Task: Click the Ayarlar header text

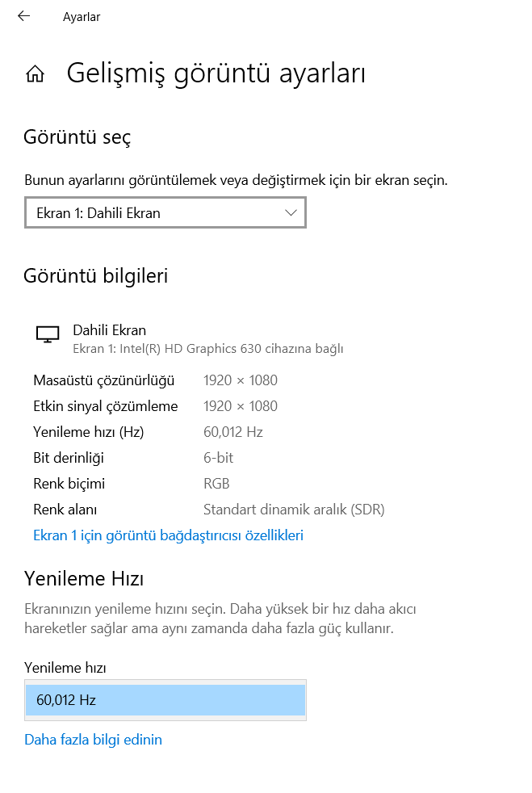Action: coord(81,16)
